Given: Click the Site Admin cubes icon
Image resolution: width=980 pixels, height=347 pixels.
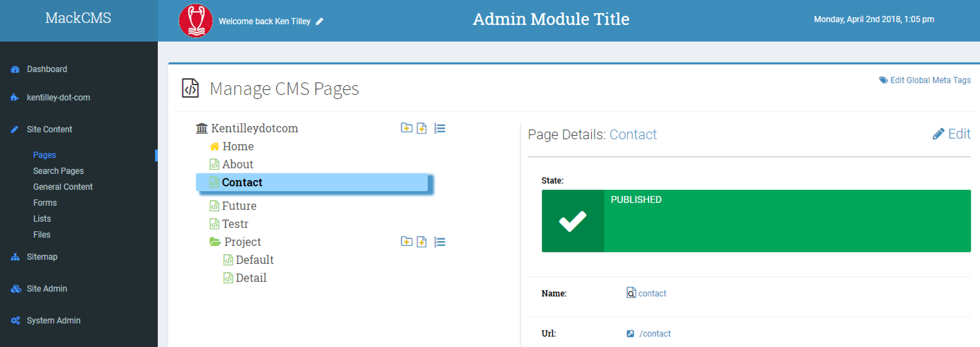Looking at the screenshot, I should [16, 289].
